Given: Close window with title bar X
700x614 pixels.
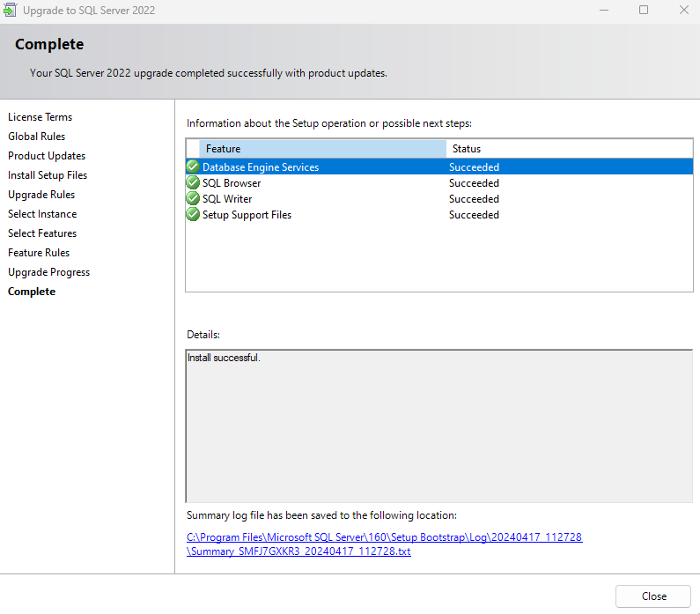Looking at the screenshot, I should [x=683, y=10].
